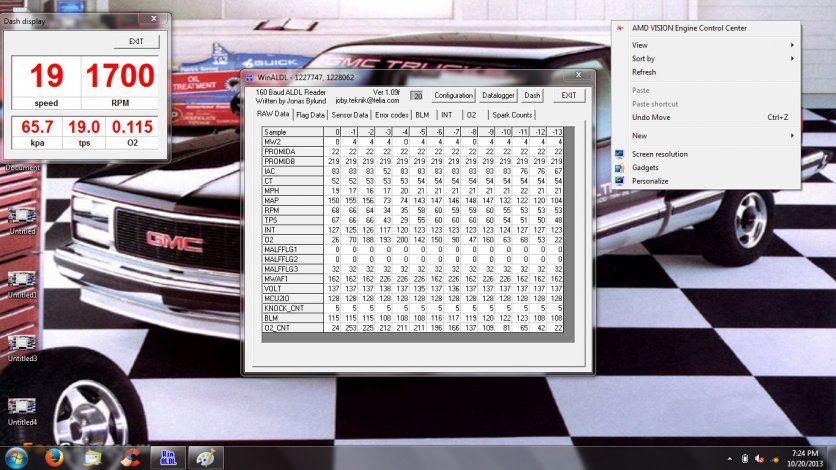836x470 pixels.
Task: Click the New submenu arrow
Action: [x=792, y=136]
